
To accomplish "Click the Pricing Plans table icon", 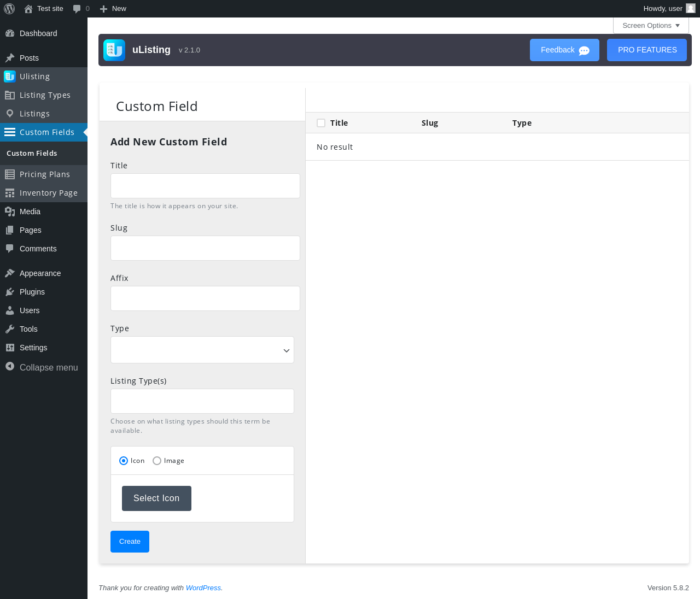I will click(x=10, y=174).
